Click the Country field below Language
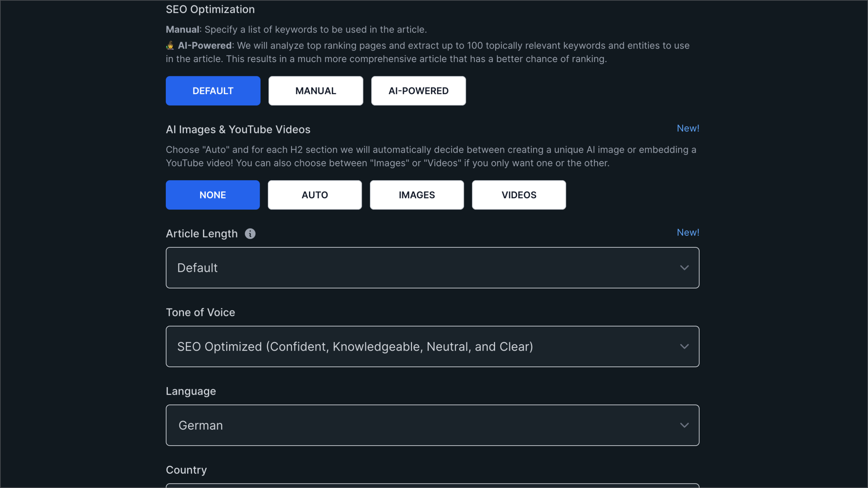The height and width of the screenshot is (488, 868). [x=432, y=486]
